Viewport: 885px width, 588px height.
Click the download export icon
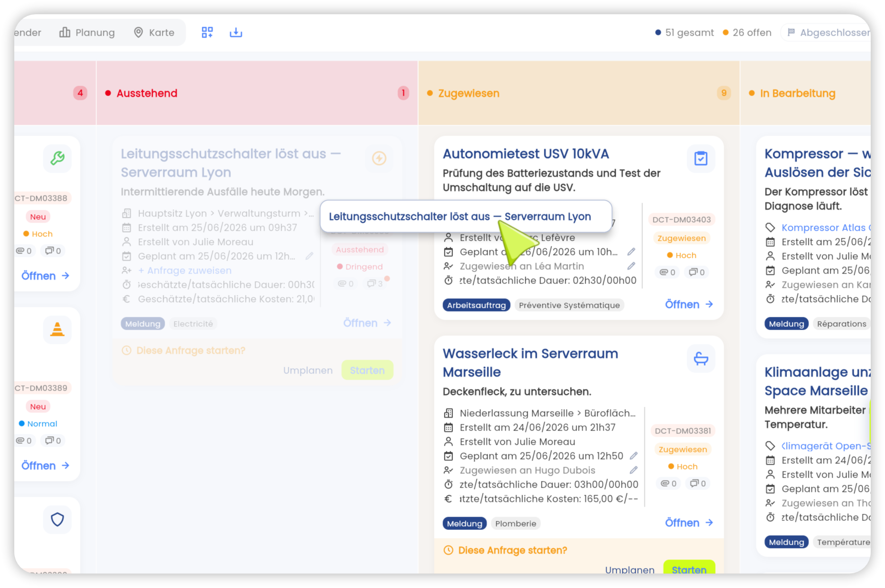pyautogui.click(x=236, y=32)
